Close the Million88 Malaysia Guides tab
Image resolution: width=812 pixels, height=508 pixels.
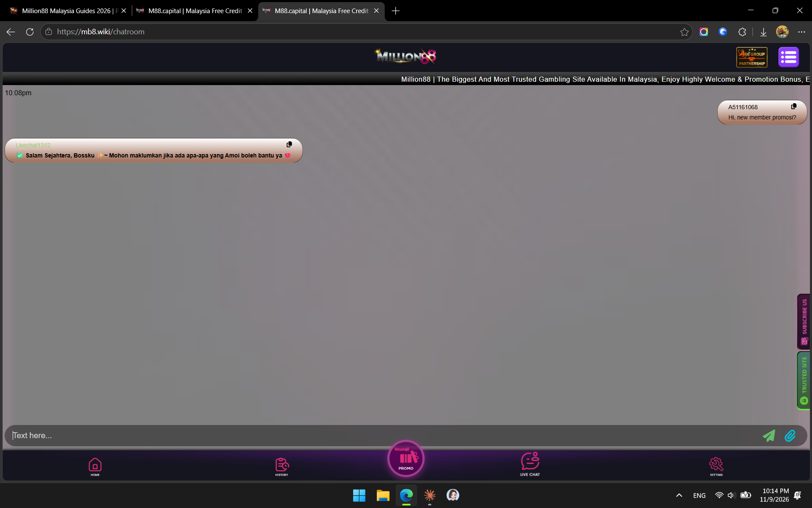tap(124, 11)
